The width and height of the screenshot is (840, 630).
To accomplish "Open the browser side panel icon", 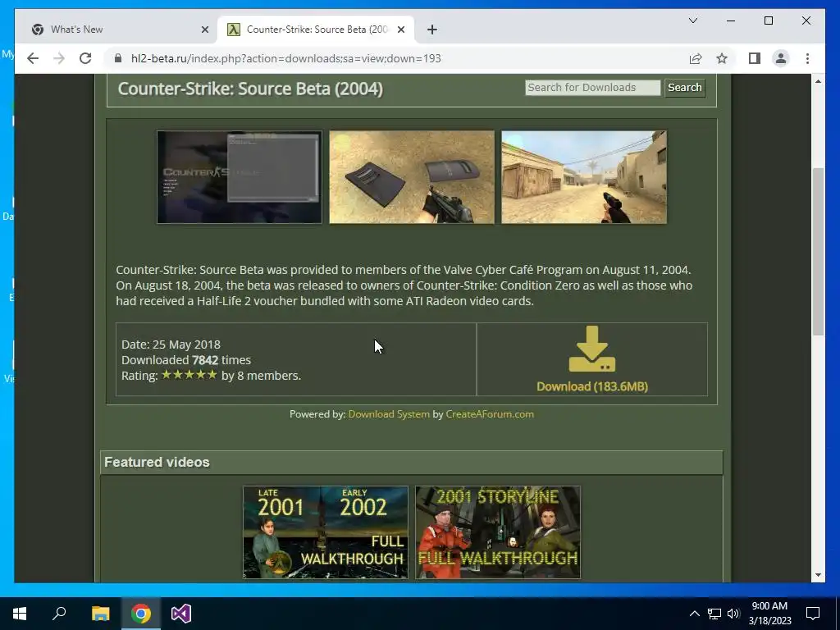I will pyautogui.click(x=755, y=58).
